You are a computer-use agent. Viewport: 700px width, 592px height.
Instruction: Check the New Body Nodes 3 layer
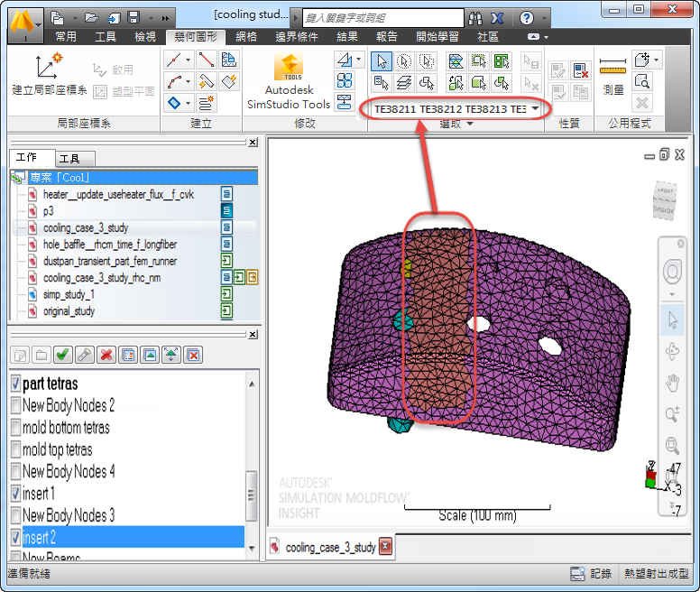(16, 515)
